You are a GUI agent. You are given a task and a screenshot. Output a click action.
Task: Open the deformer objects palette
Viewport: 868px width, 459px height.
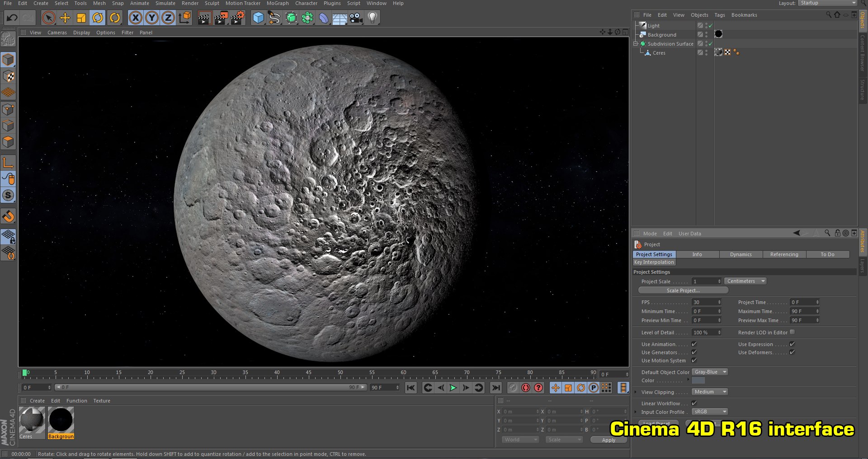point(324,18)
